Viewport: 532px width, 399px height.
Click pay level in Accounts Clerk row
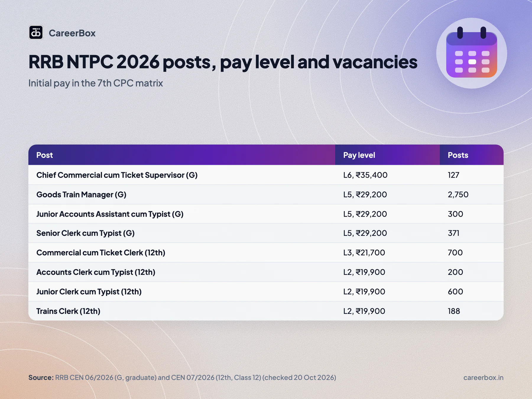364,272
